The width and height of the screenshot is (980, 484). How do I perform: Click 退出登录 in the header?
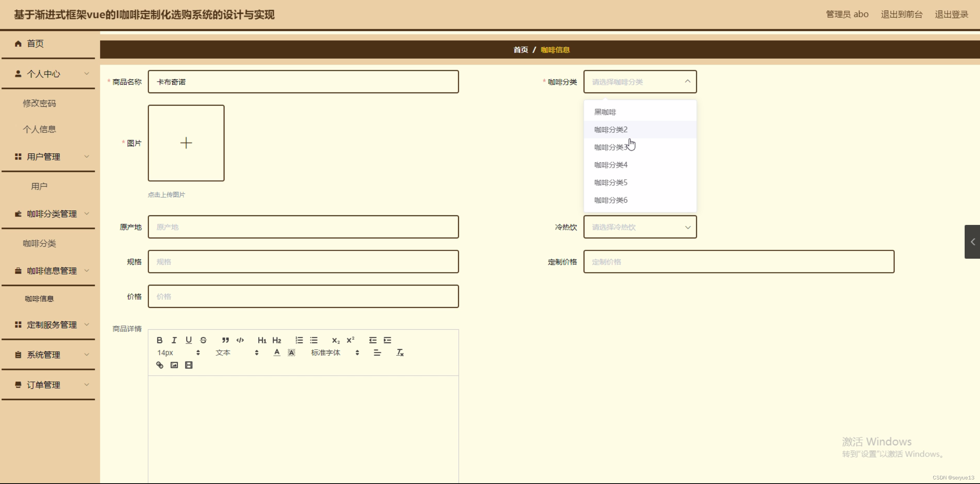(951, 15)
